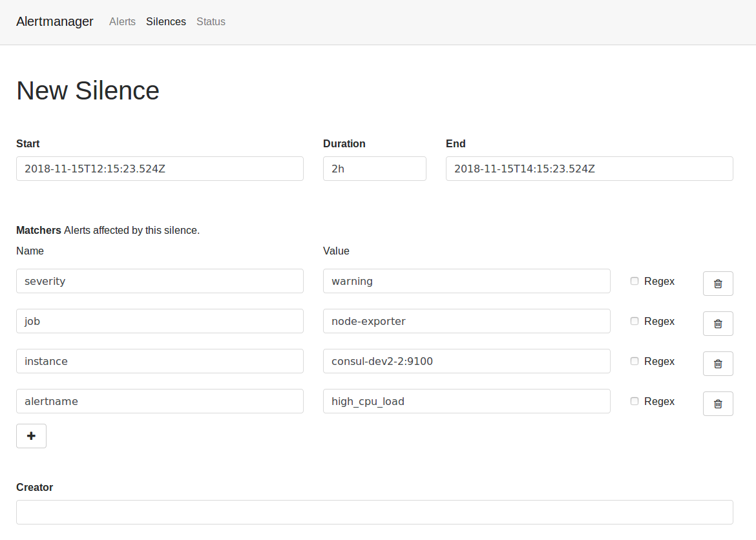This screenshot has height=540, width=756.
Task: Select the high_cpu_load value field
Action: [467, 401]
